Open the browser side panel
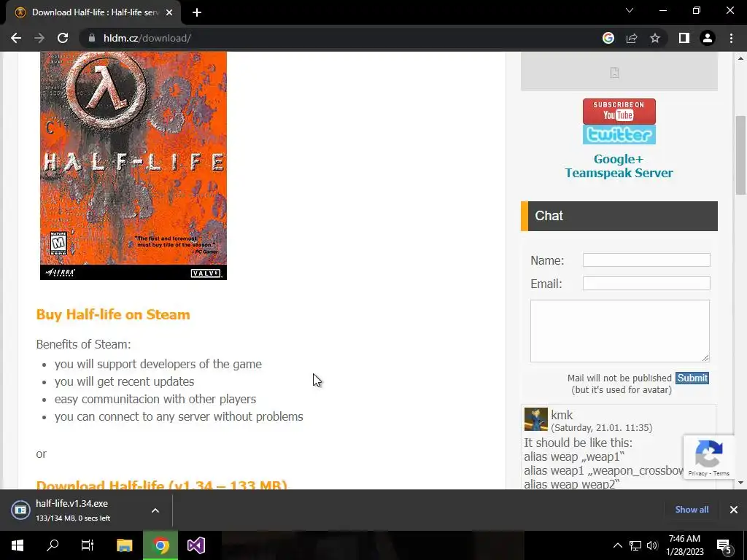The image size is (747, 560). coord(684,38)
